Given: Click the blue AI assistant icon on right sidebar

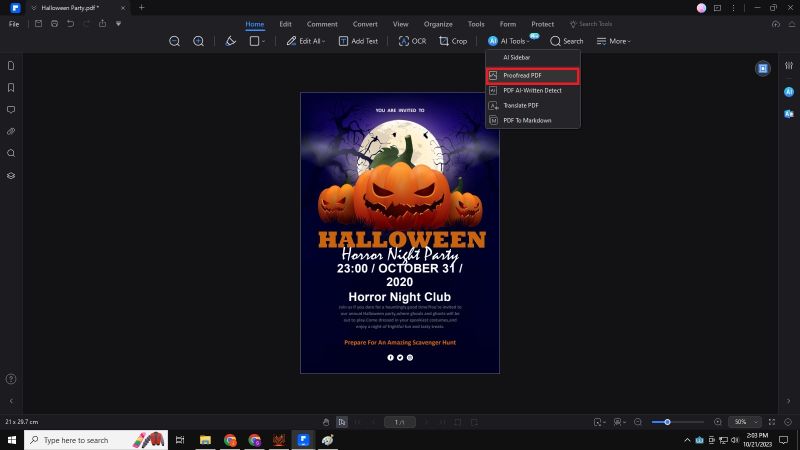Looking at the screenshot, I should click(x=789, y=92).
